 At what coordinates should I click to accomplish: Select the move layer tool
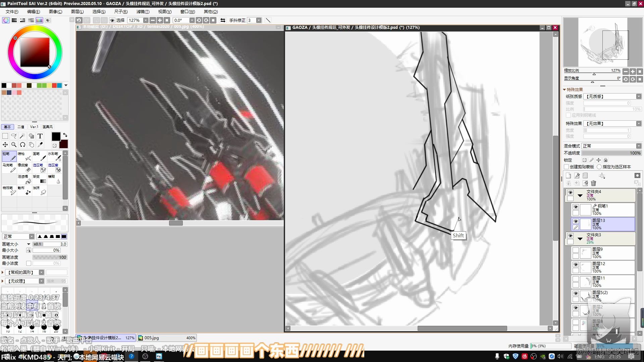click(5, 145)
